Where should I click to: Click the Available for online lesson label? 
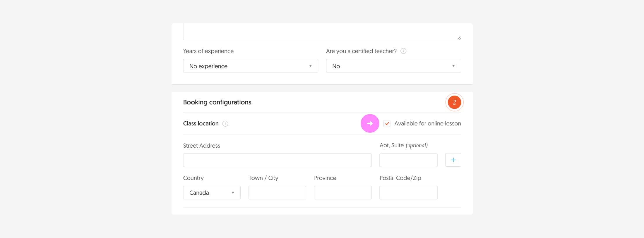(x=427, y=123)
